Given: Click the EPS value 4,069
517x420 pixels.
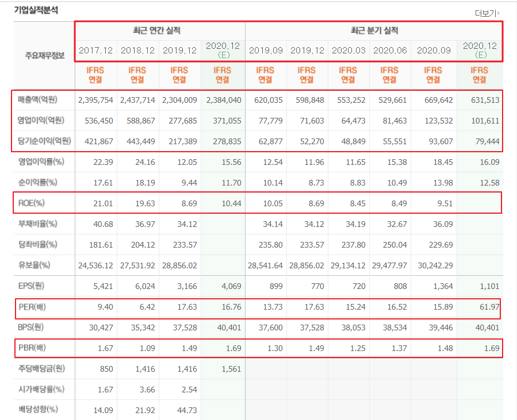Looking at the screenshot, I should (231, 286).
